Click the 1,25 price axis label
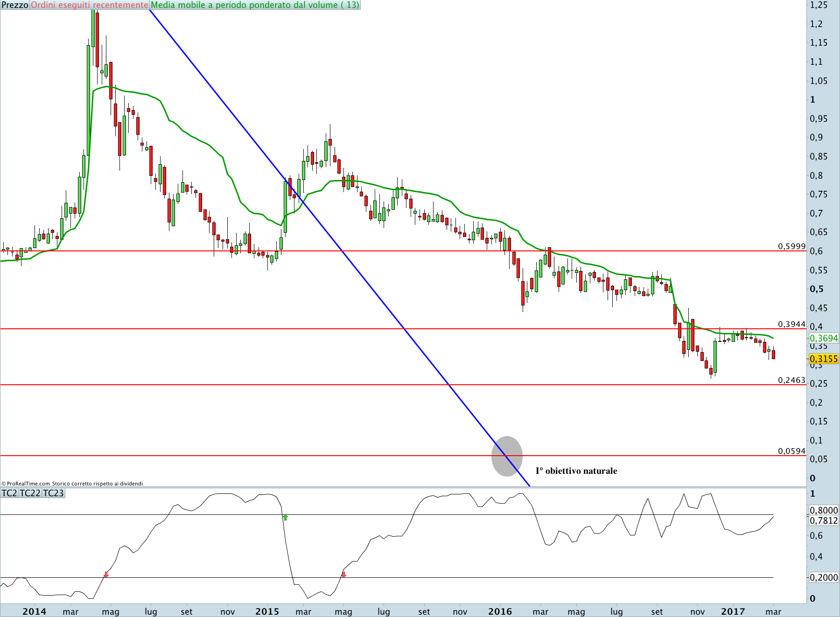The height and width of the screenshot is (617, 840). (x=819, y=5)
